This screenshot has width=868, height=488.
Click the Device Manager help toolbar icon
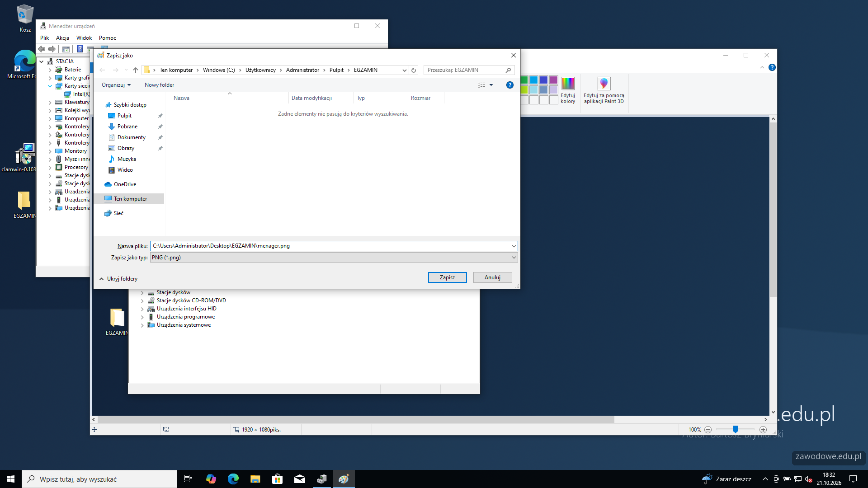[x=80, y=49]
